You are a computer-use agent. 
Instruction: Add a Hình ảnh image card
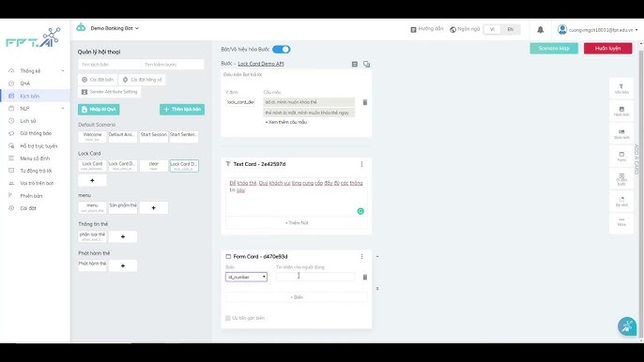point(621,112)
